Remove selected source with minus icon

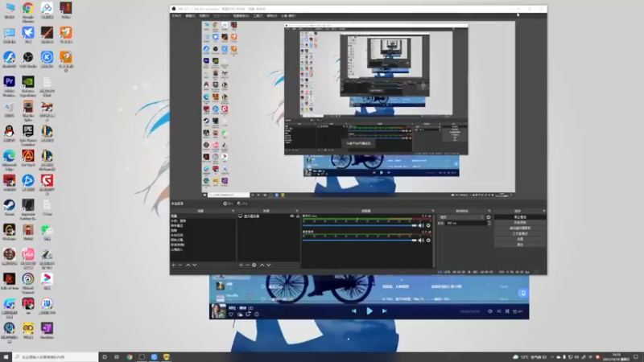[x=247, y=265]
